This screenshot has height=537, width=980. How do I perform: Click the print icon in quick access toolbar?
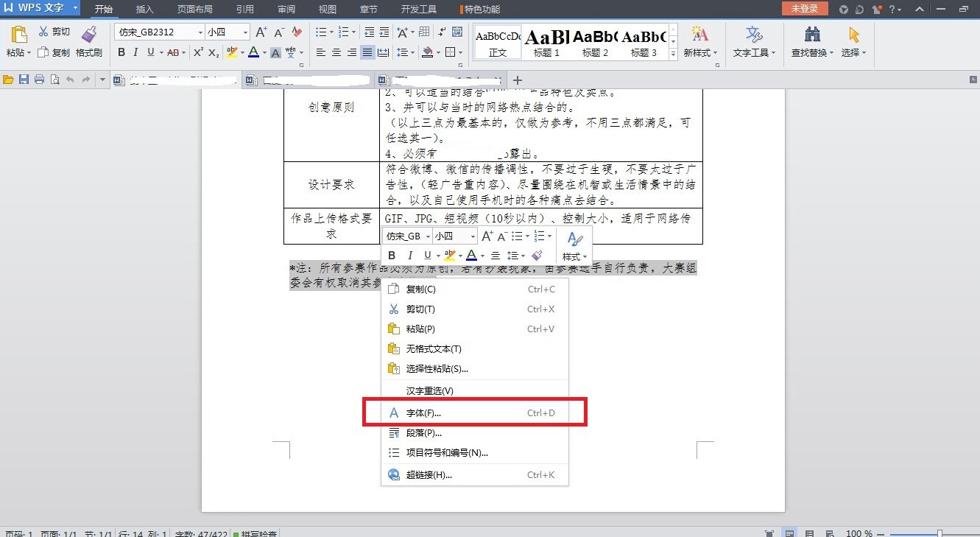(39, 80)
